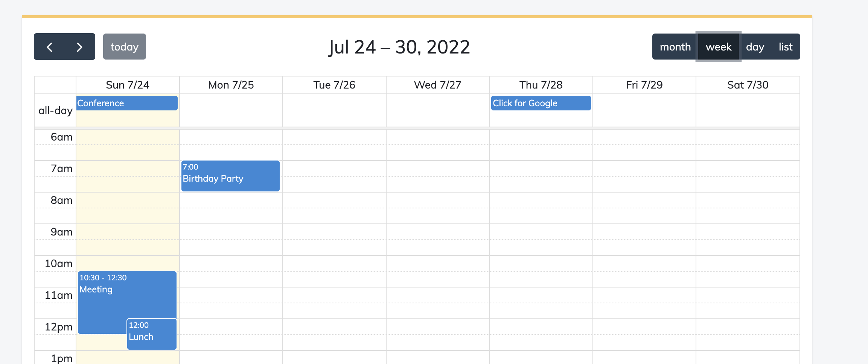868x364 pixels.
Task: Select the week view toggle
Action: pyautogui.click(x=718, y=46)
